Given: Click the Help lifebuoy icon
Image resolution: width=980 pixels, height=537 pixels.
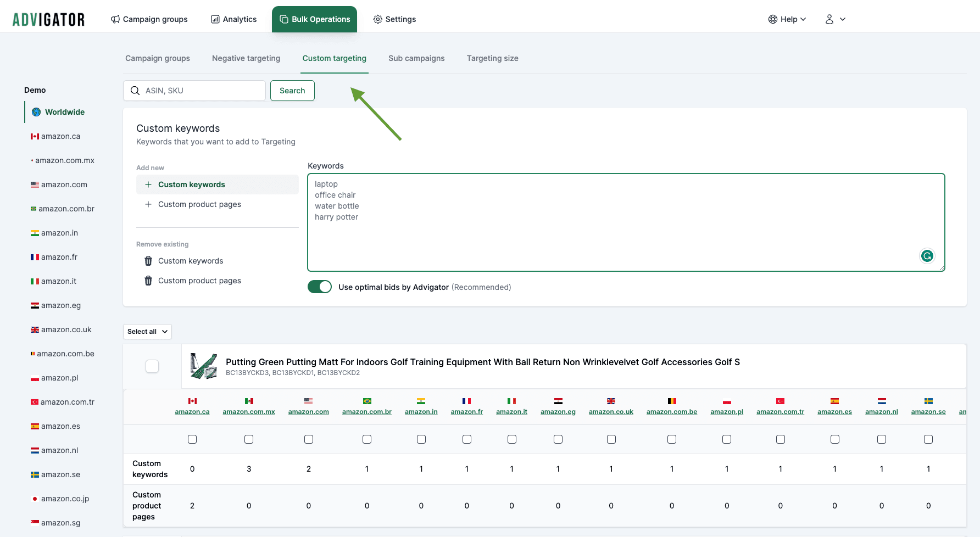Looking at the screenshot, I should pos(773,19).
